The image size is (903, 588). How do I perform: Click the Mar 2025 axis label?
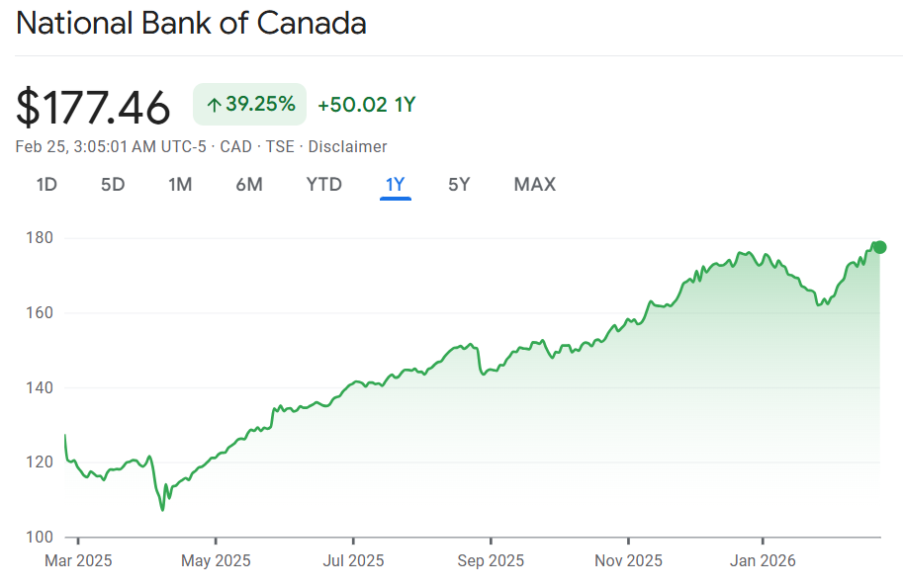pyautogui.click(x=78, y=560)
